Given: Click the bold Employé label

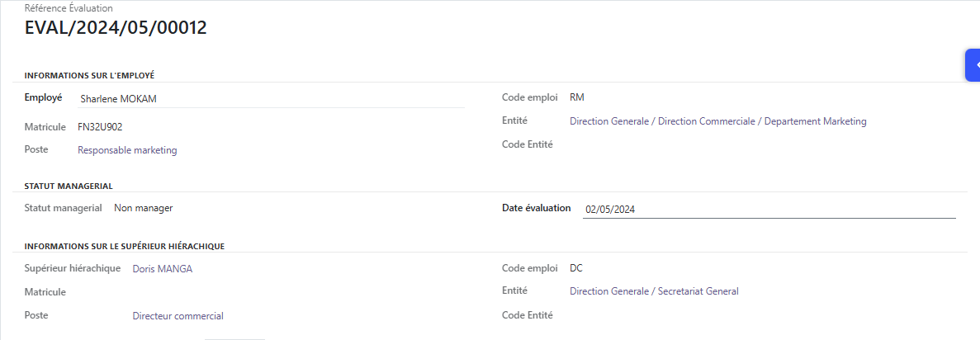Looking at the screenshot, I should pyautogui.click(x=43, y=97).
